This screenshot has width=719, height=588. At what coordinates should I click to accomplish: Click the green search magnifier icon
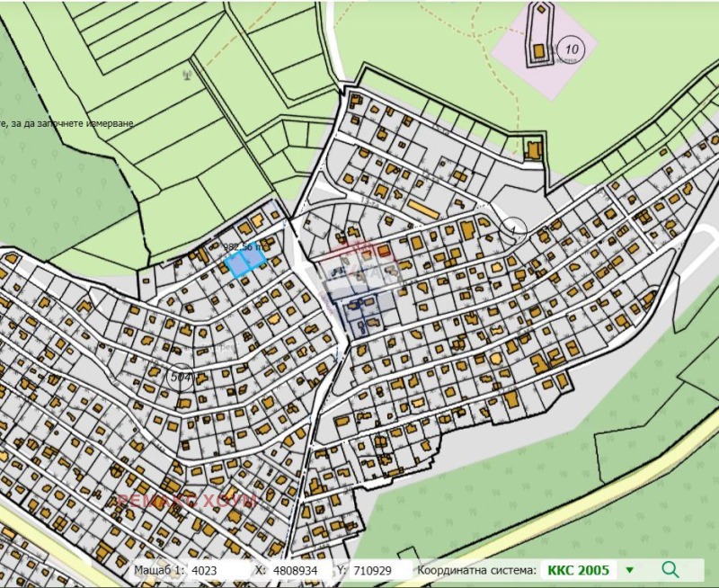tap(670, 570)
